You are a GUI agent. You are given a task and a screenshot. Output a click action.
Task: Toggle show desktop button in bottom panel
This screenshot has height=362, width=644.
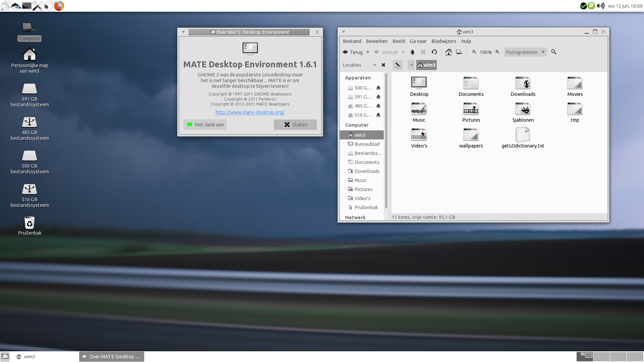point(5,356)
